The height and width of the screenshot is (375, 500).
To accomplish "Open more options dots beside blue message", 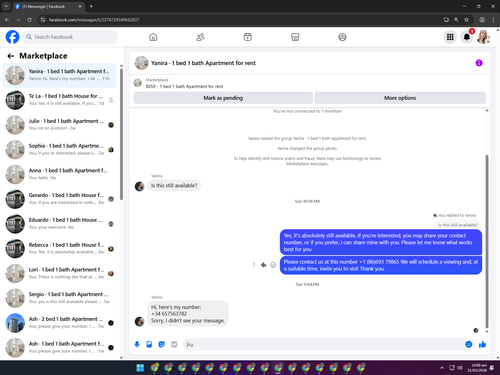I will pos(254,265).
